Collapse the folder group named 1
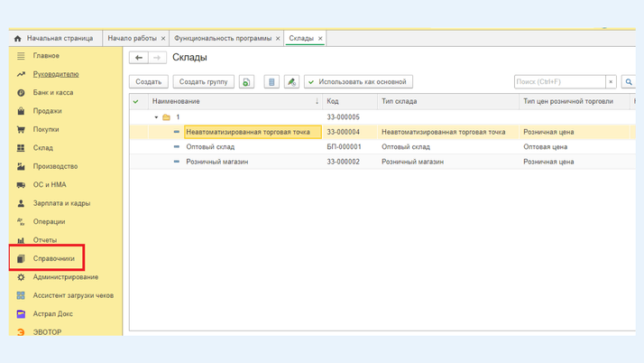 point(156,117)
